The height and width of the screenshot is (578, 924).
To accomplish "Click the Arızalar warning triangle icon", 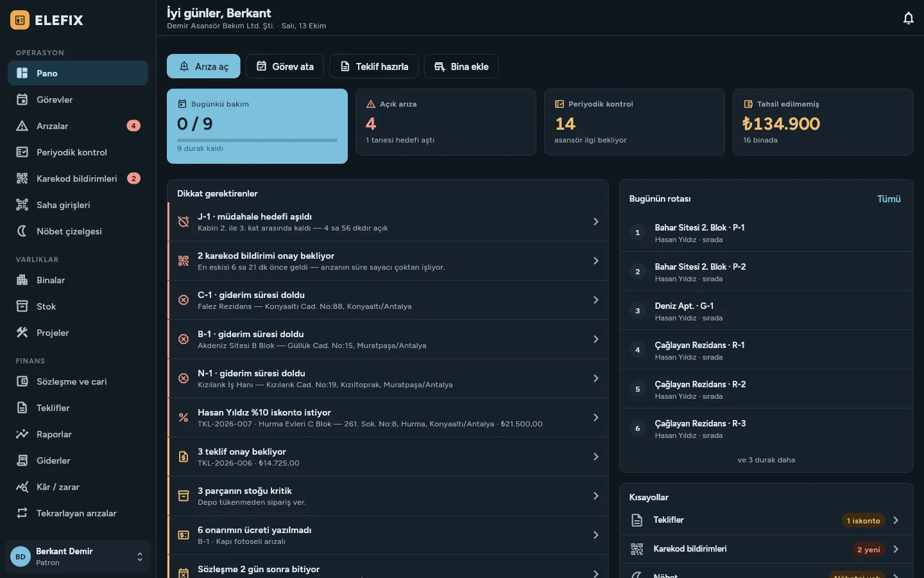I will pos(22,126).
